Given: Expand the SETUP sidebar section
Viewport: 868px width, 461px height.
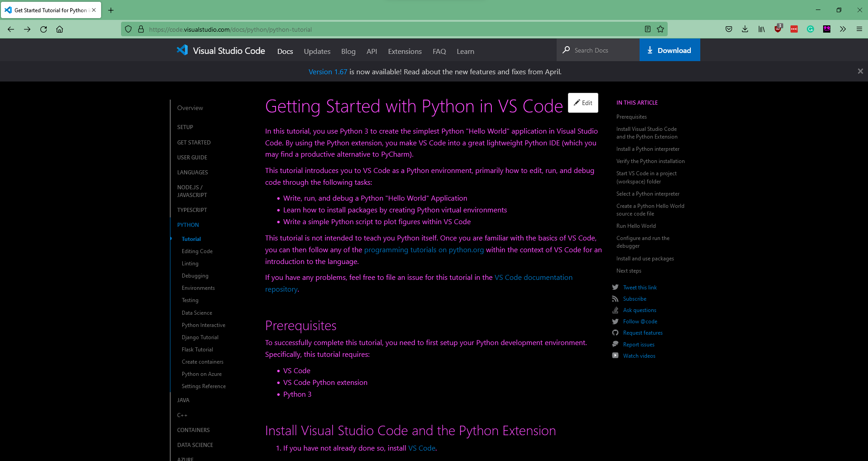Looking at the screenshot, I should pyautogui.click(x=185, y=127).
